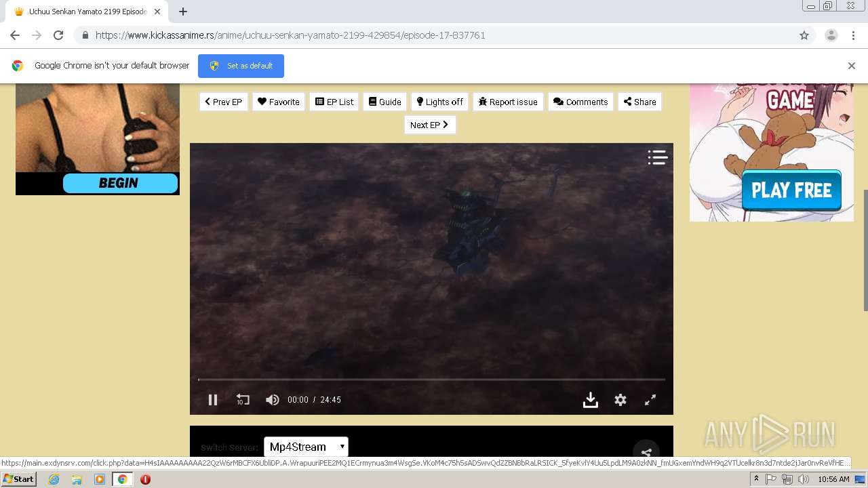Set Chrome as default browser
This screenshot has width=868, height=488.
pyautogui.click(x=241, y=66)
